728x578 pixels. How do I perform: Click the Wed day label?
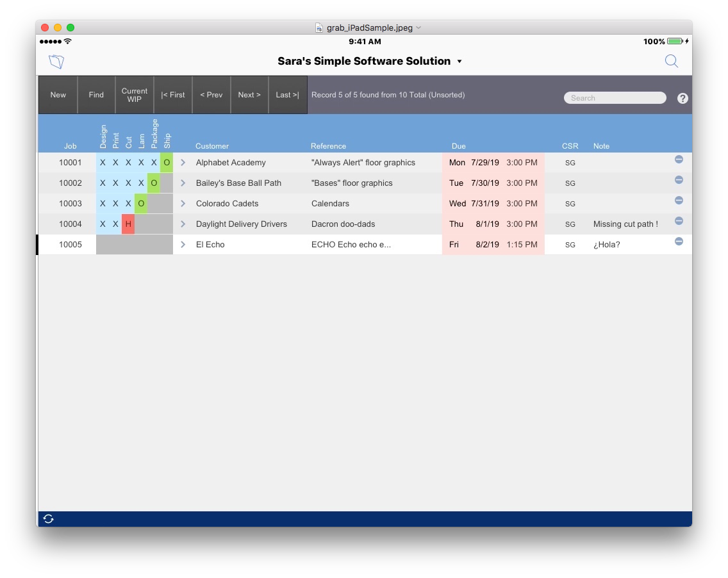point(458,203)
